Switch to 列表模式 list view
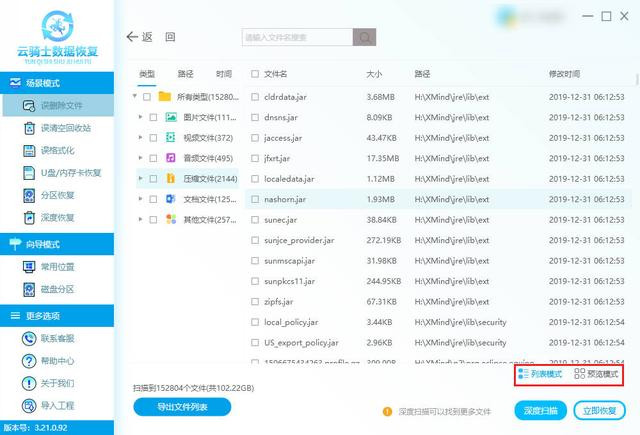 (x=540, y=374)
